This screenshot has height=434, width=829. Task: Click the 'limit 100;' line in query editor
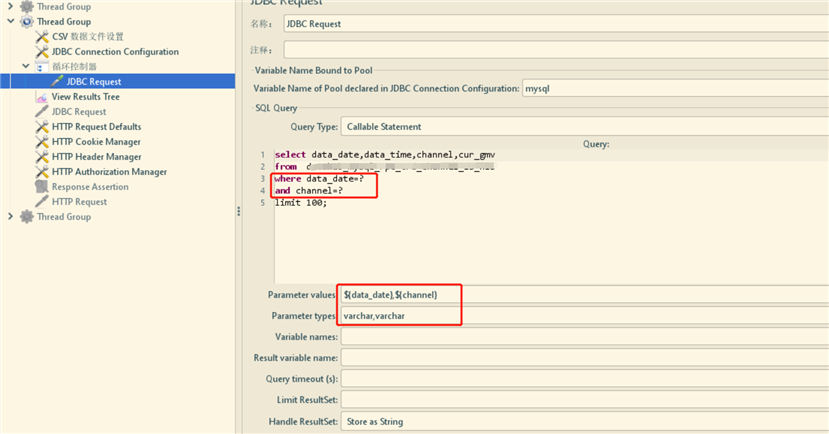tap(301, 203)
